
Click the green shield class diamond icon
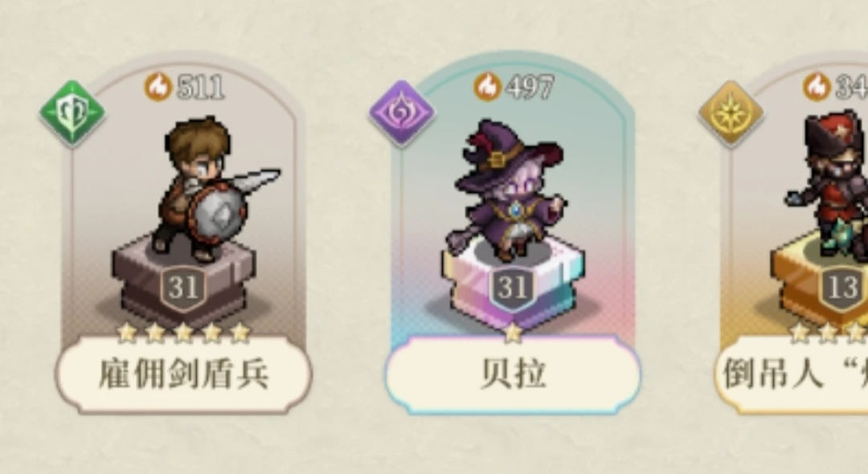72,113
